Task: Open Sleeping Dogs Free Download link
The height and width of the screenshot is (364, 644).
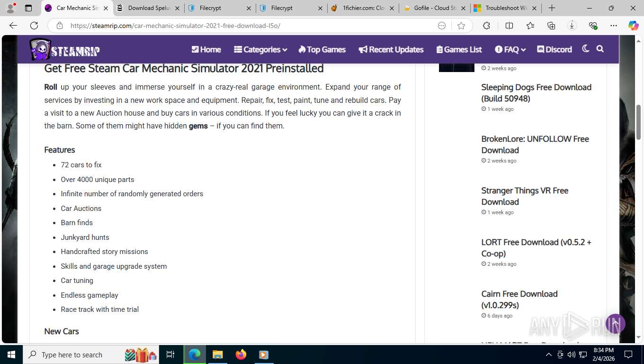Action: [x=536, y=93]
